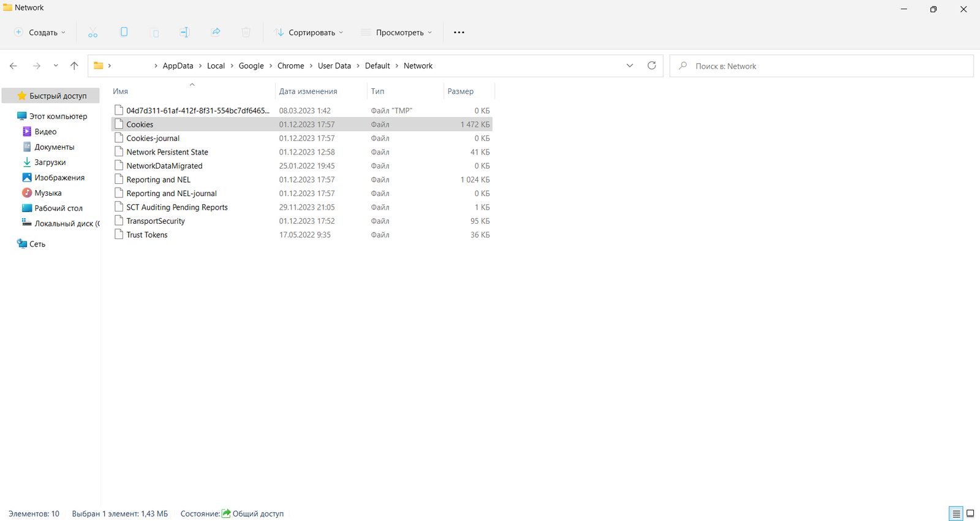Viewport: 980px width, 521px height.
Task: Sort by Дата изменения column header
Action: (308, 91)
